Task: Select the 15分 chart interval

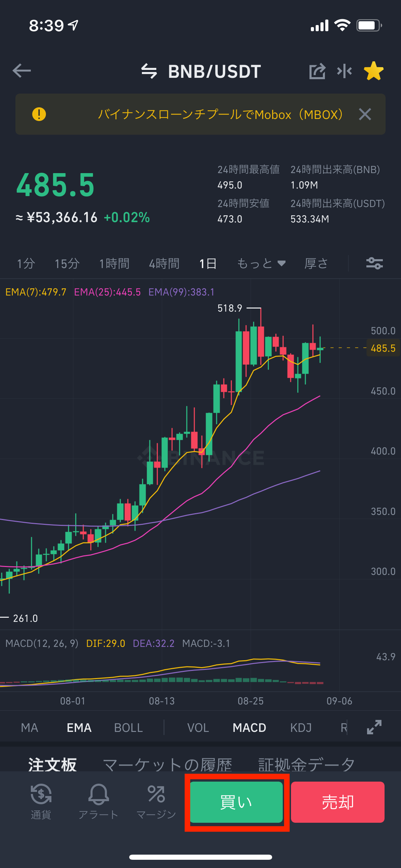Action: [x=67, y=264]
